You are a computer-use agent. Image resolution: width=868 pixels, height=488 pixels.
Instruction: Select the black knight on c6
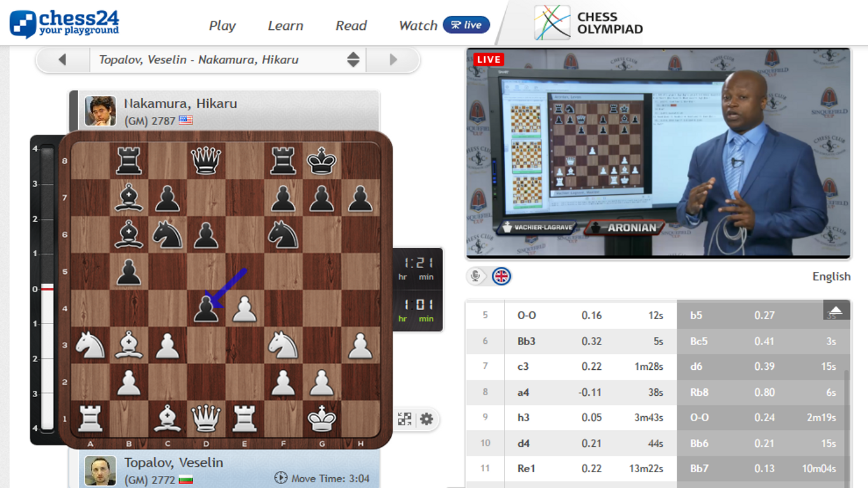[x=168, y=235]
